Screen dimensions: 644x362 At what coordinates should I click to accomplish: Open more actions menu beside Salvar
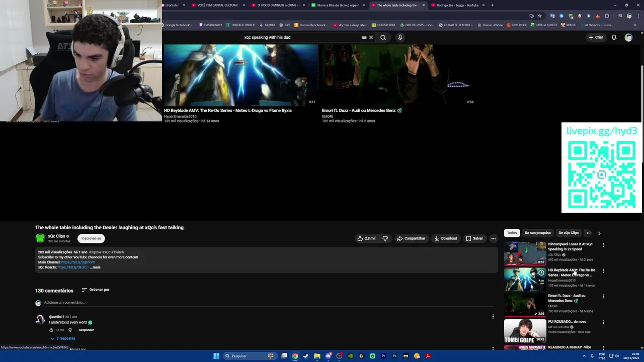494,238
